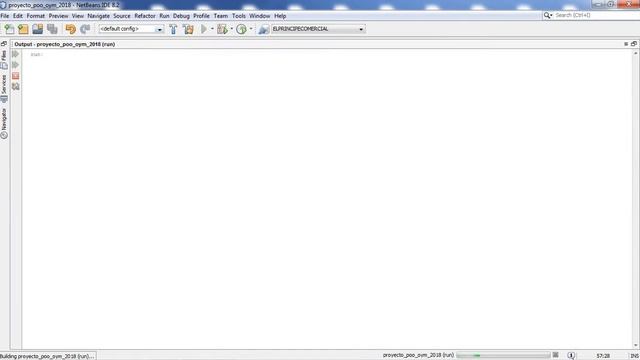The height and width of the screenshot is (360, 640).
Task: Toggle INS insert mode indicator
Action: [634, 356]
